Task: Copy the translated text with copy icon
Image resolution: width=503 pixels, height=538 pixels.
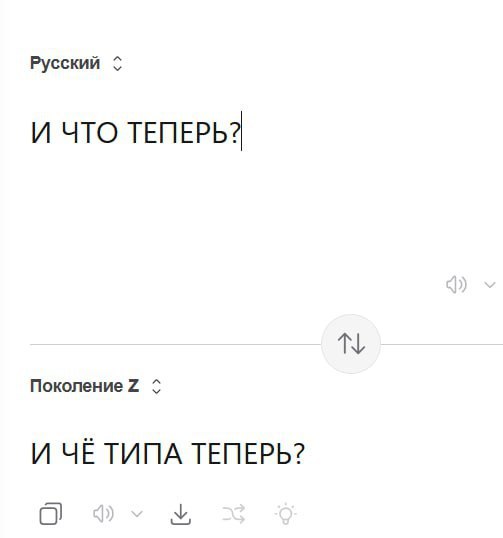Action: pyautogui.click(x=51, y=514)
